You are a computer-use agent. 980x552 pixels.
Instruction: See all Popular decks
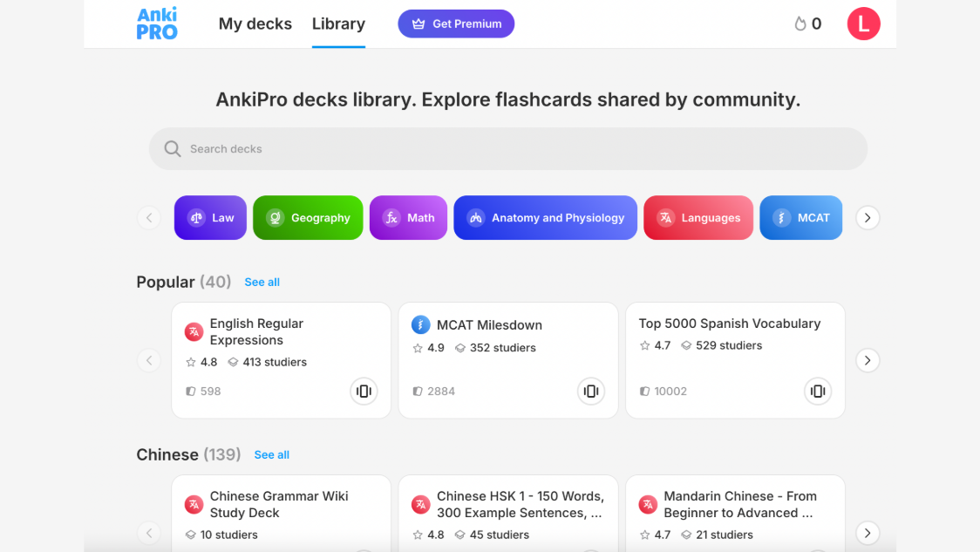(x=262, y=282)
